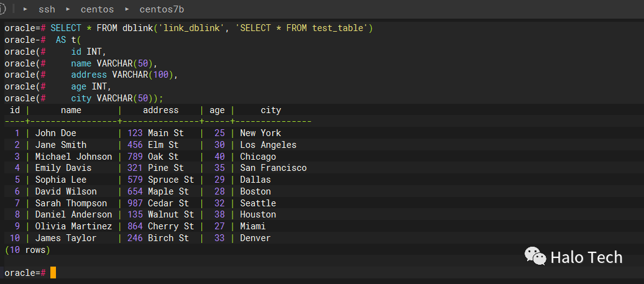Click the orange terminal cursor block
The height and width of the screenshot is (284, 644).
pyautogui.click(x=53, y=273)
